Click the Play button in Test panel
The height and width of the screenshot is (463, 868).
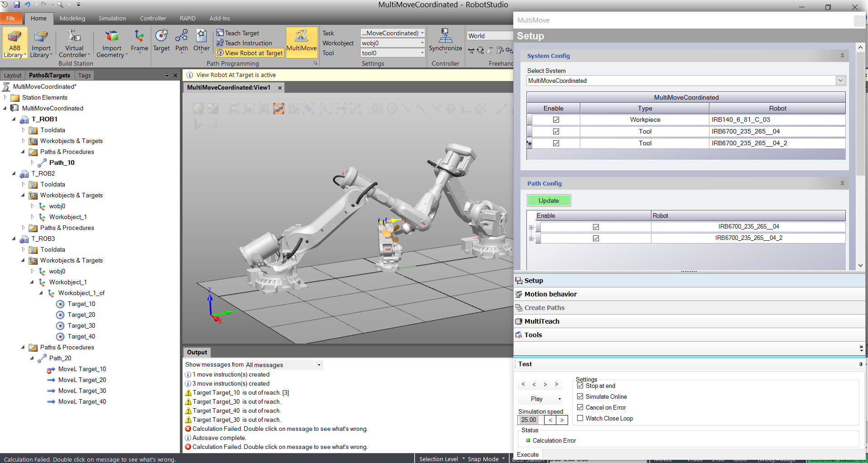537,399
